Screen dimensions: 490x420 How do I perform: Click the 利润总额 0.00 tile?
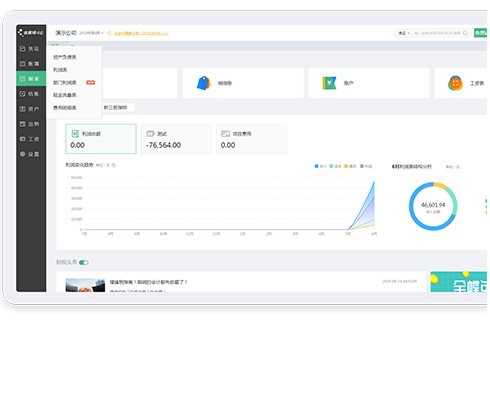pos(101,139)
